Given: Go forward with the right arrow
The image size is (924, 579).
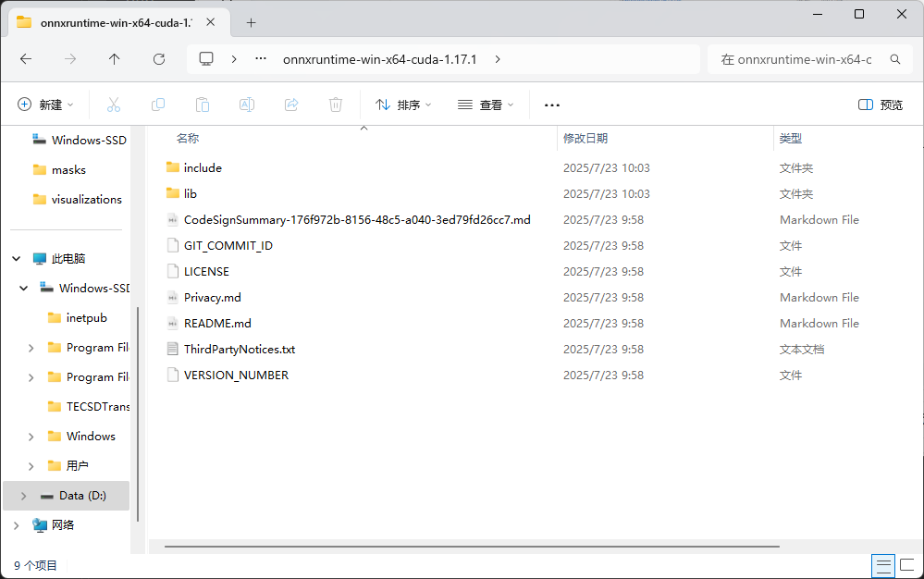Looking at the screenshot, I should [x=70, y=59].
